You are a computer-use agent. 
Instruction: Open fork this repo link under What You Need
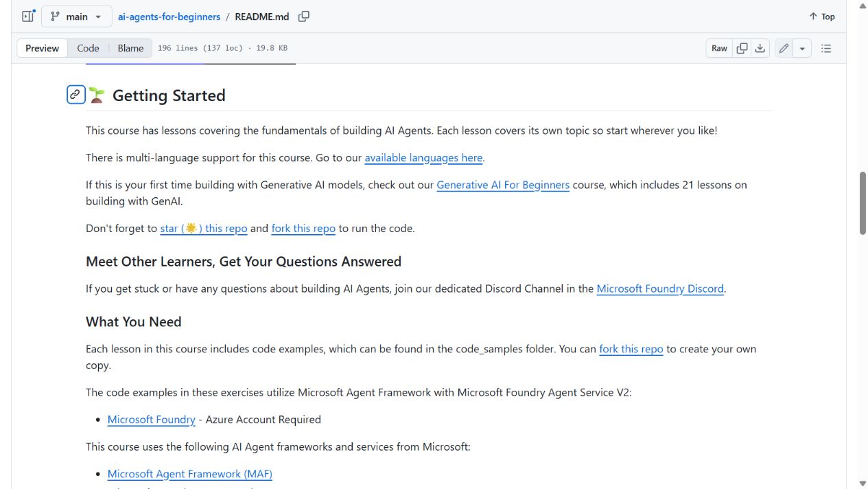click(631, 349)
